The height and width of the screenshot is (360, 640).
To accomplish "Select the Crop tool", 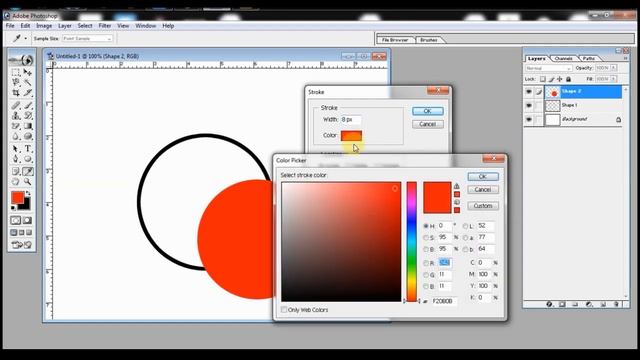I will tap(16, 93).
